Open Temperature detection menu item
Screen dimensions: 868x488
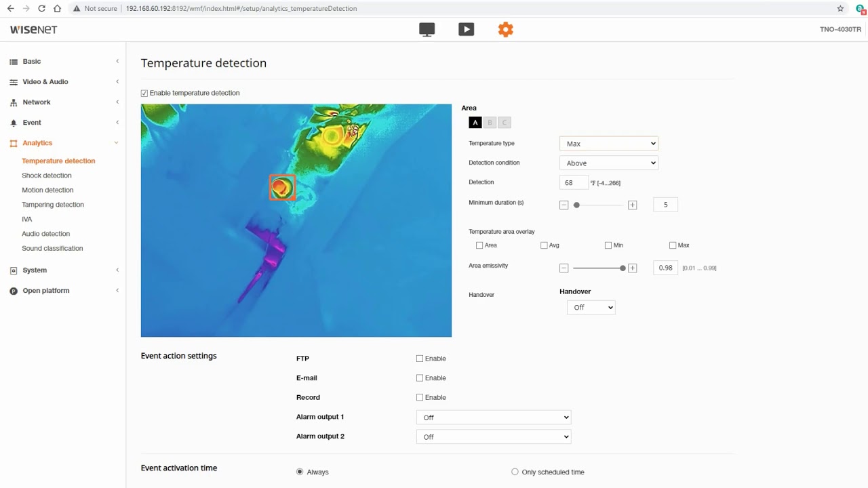(x=58, y=161)
